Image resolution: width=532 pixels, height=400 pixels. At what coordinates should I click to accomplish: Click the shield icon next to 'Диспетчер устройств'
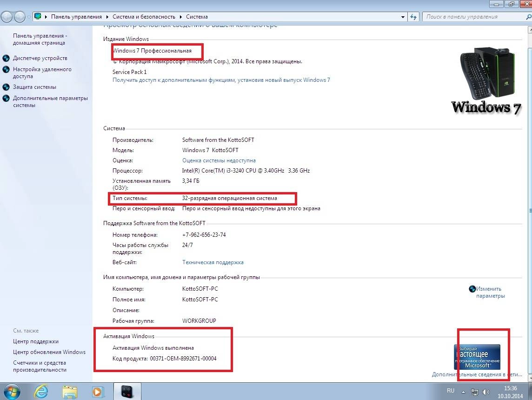(6, 58)
